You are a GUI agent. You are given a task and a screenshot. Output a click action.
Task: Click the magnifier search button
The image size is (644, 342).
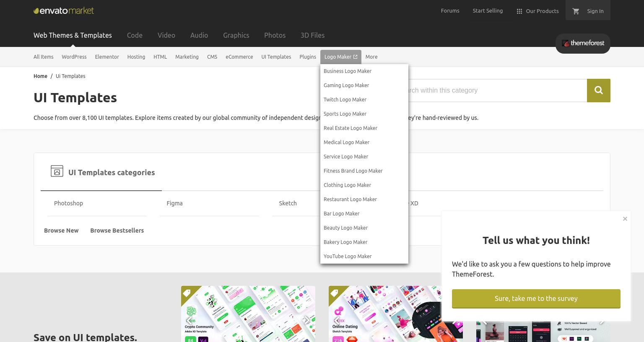pyautogui.click(x=599, y=91)
